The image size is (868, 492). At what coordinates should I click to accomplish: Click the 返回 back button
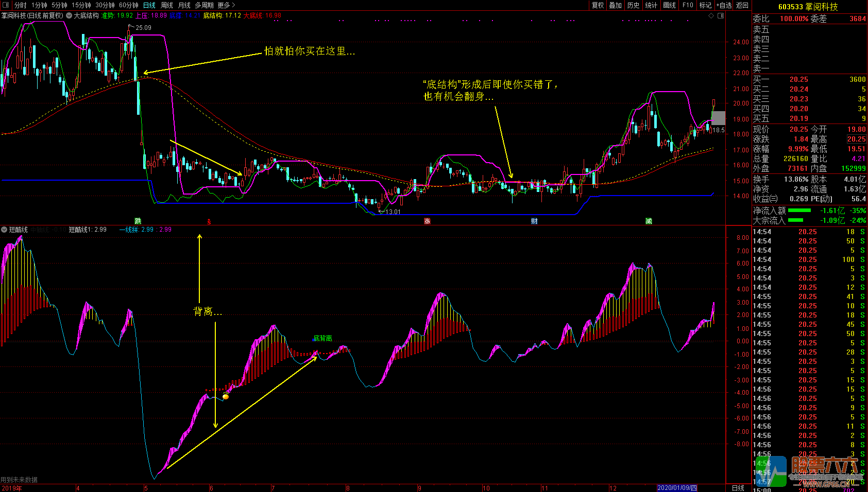click(742, 5)
